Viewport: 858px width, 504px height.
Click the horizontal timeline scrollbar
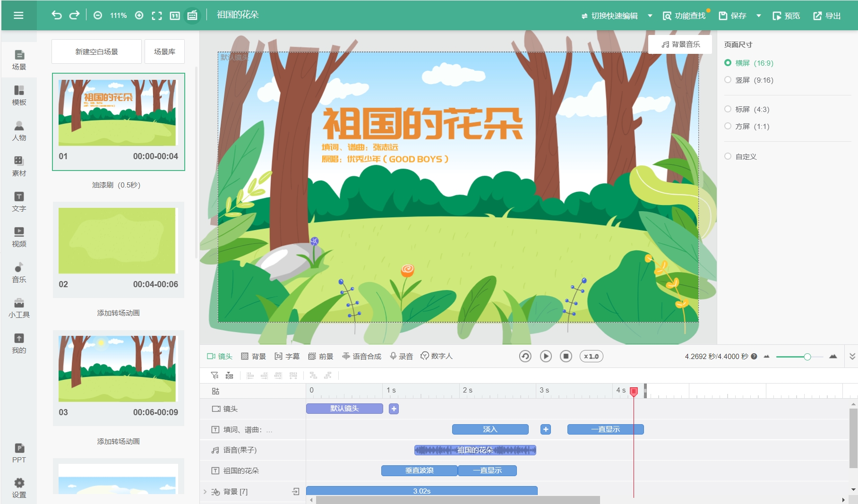[x=458, y=500]
